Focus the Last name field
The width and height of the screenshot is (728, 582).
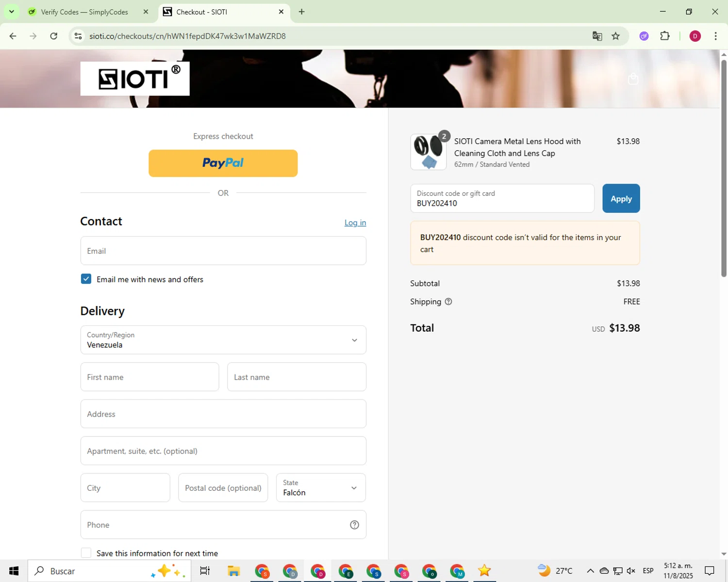[x=297, y=377]
